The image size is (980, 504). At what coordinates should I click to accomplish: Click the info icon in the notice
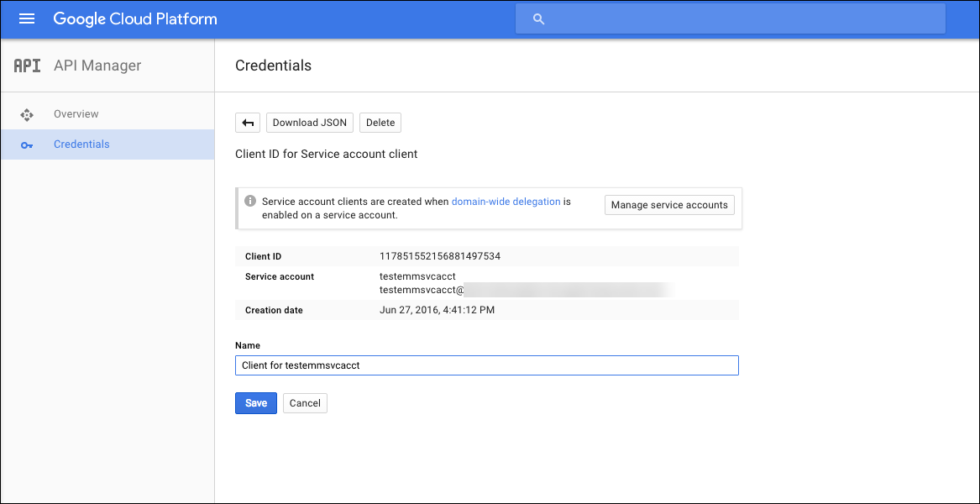pos(250,202)
